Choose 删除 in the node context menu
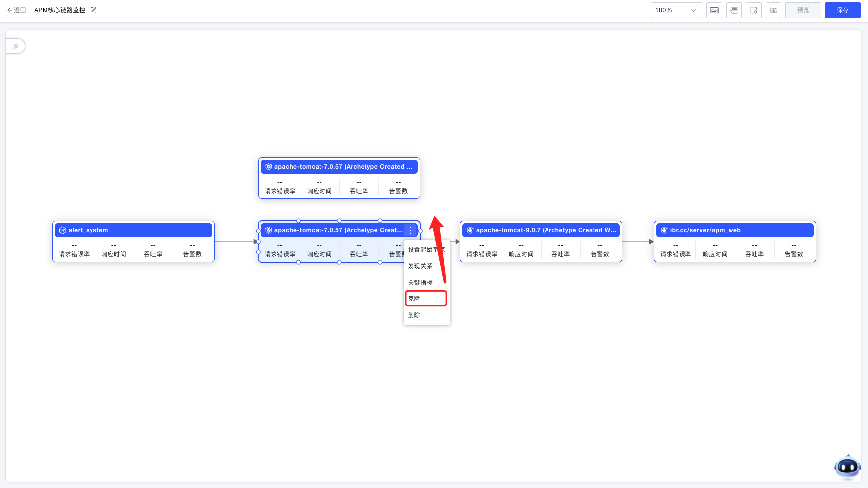 [x=414, y=315]
